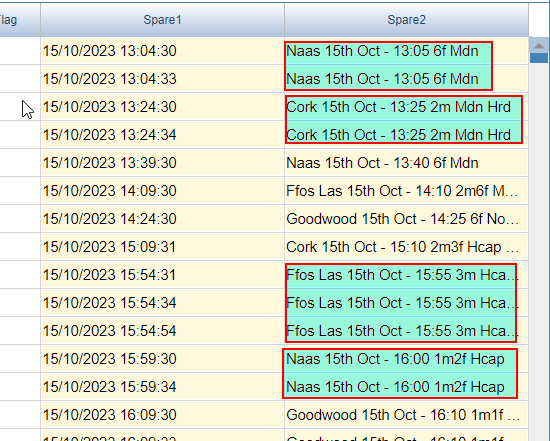Sort by the Spare1 column header
Viewport: 550px width, 441px height.
[x=162, y=20]
